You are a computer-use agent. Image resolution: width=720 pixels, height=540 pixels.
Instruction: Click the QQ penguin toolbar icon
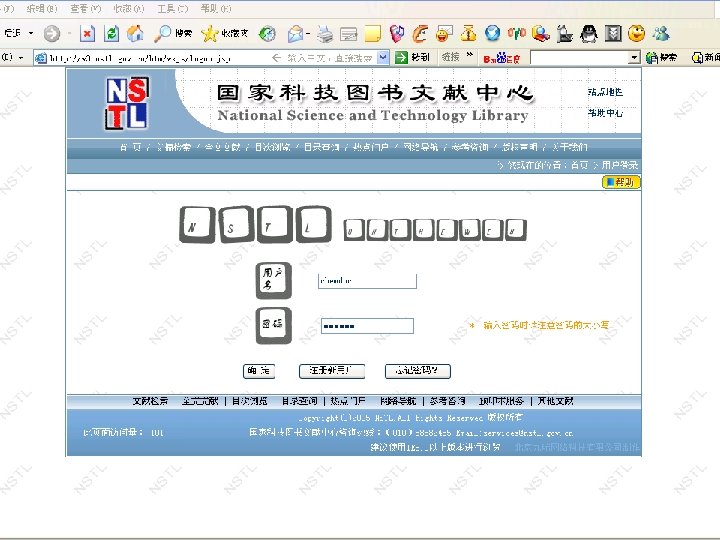pyautogui.click(x=589, y=33)
